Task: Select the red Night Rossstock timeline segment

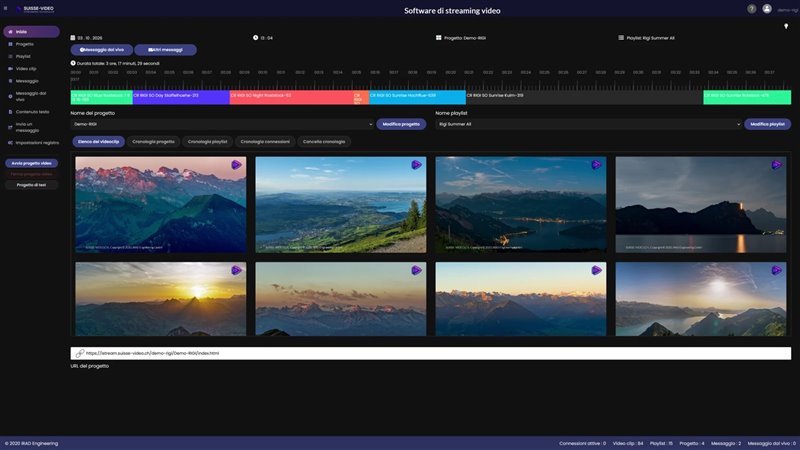Action: (291, 97)
